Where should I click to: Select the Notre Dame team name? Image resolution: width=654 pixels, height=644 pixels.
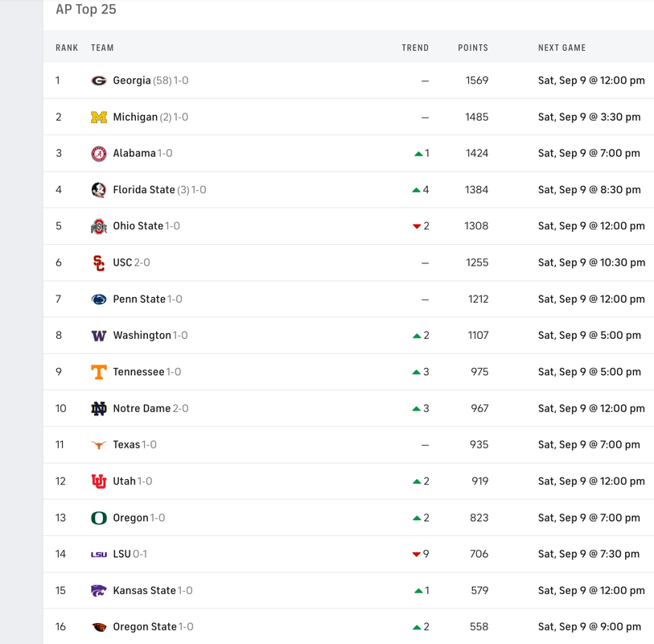pyautogui.click(x=142, y=409)
